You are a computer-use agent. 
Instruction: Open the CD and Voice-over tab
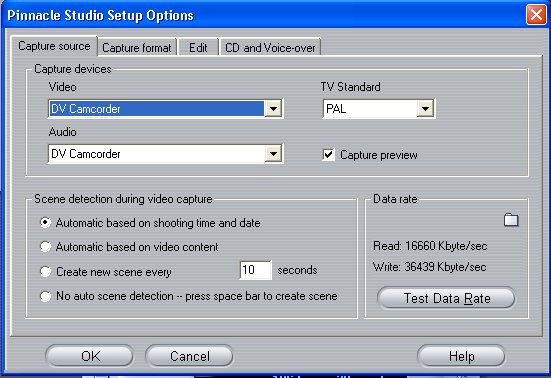(x=270, y=47)
